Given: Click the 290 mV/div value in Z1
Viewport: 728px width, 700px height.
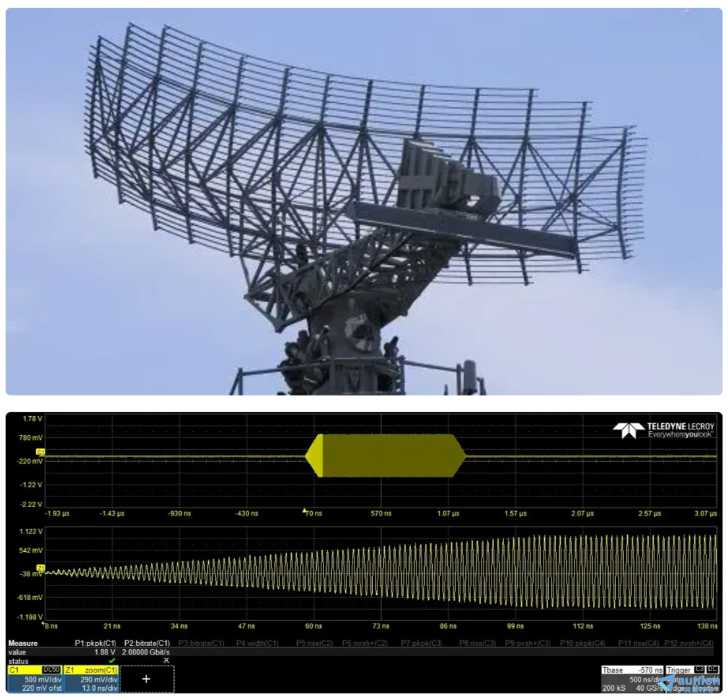Looking at the screenshot, I should [99, 680].
